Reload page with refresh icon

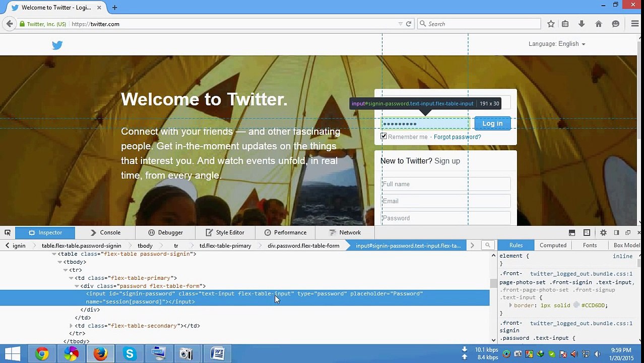(x=409, y=24)
